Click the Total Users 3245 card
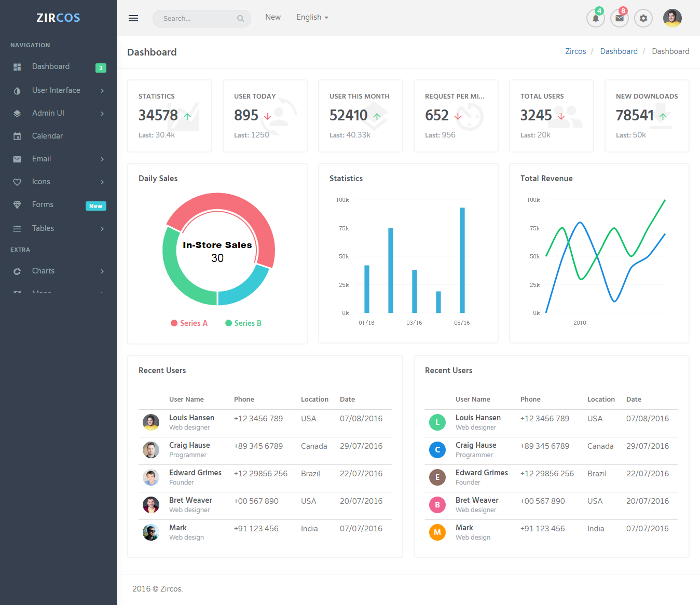The height and width of the screenshot is (605, 700). coord(552,116)
